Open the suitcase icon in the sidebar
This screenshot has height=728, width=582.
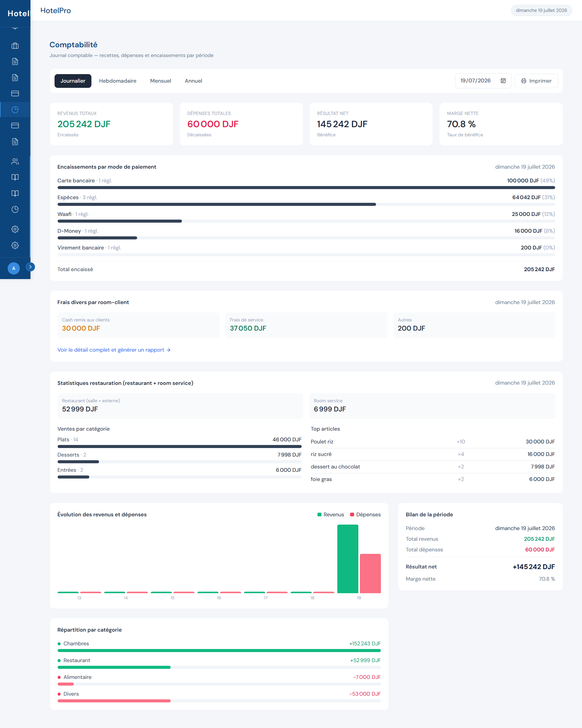click(x=15, y=45)
